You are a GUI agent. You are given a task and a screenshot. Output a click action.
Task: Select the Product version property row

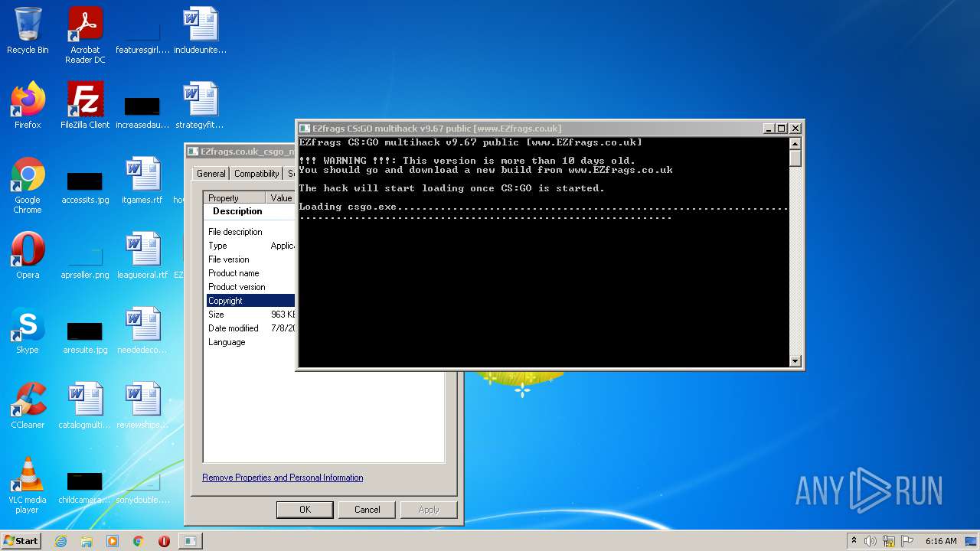[250, 287]
